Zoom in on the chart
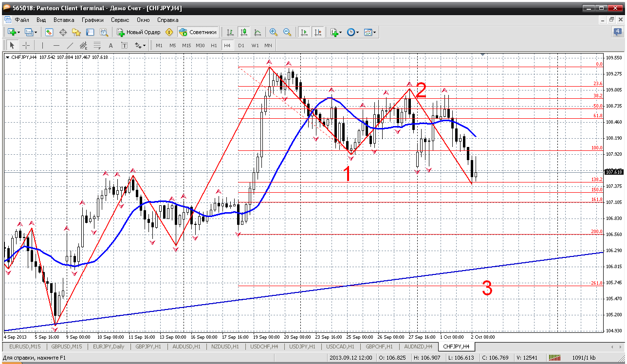The height and width of the screenshot is (364, 627). 274,32
